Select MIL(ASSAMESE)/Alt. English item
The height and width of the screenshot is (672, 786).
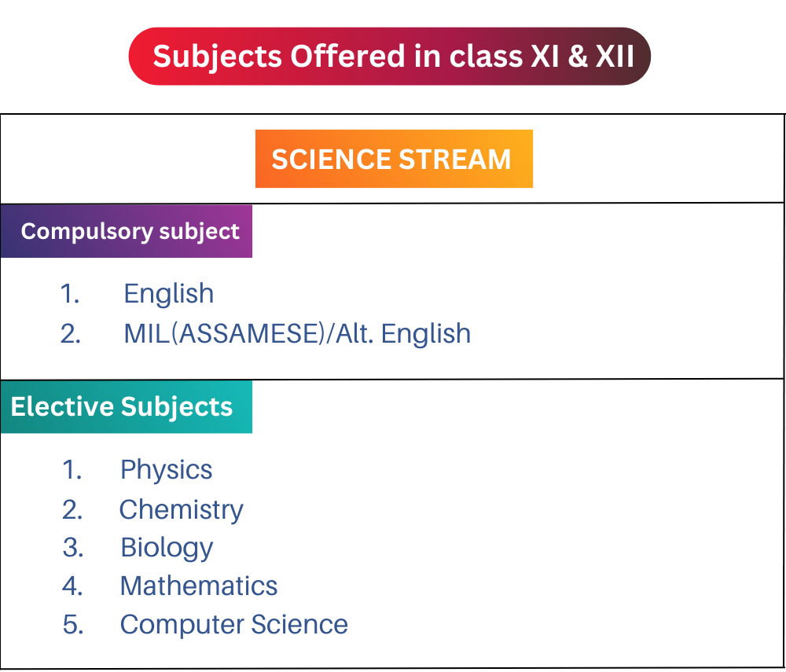pos(297,334)
